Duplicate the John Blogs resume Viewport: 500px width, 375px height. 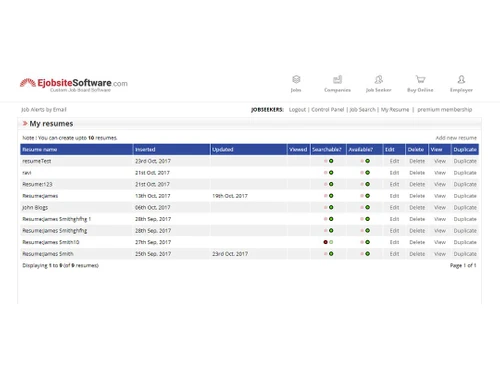coord(465,207)
